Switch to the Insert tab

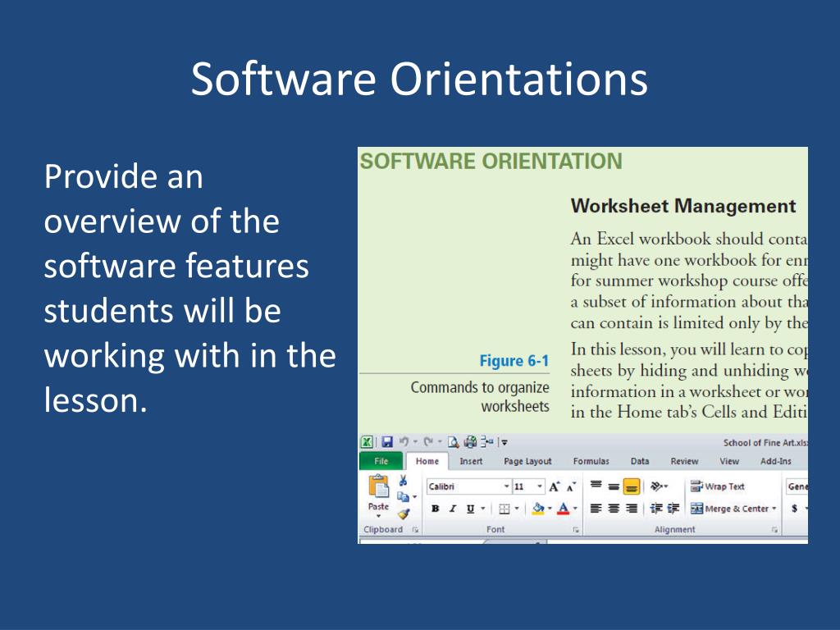pos(471,461)
